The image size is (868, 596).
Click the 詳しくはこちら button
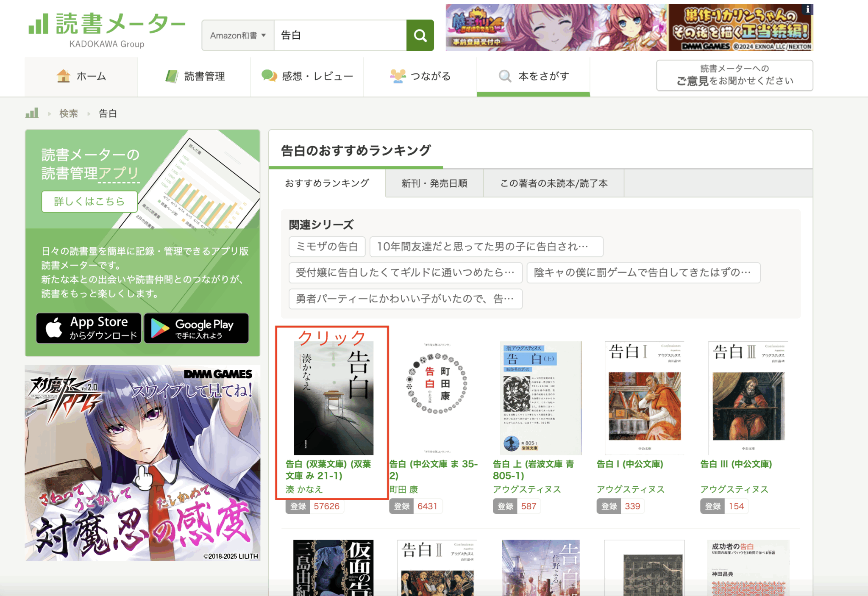click(x=89, y=201)
